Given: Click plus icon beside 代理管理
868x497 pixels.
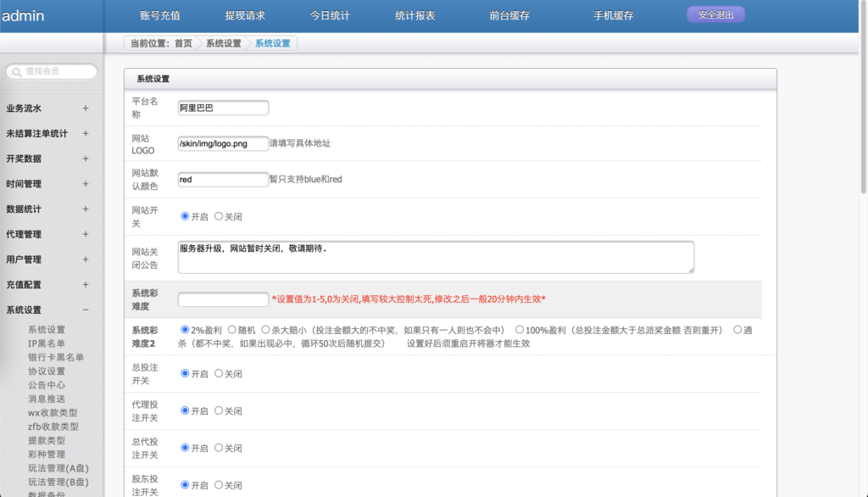Looking at the screenshot, I should pos(85,234).
